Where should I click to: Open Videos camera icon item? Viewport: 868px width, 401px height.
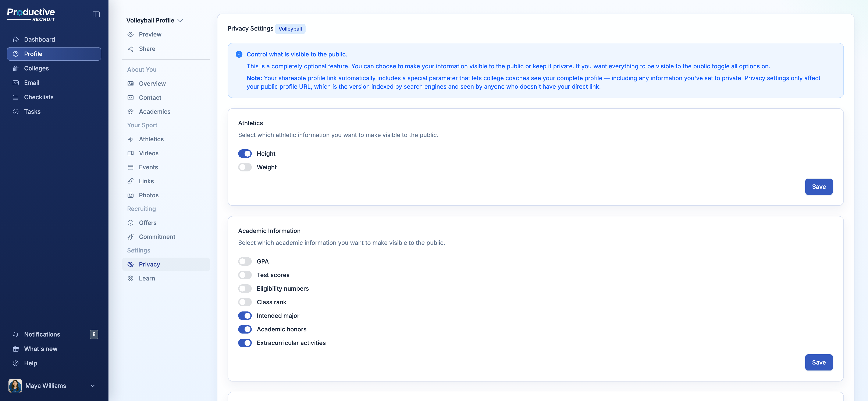[x=131, y=153]
